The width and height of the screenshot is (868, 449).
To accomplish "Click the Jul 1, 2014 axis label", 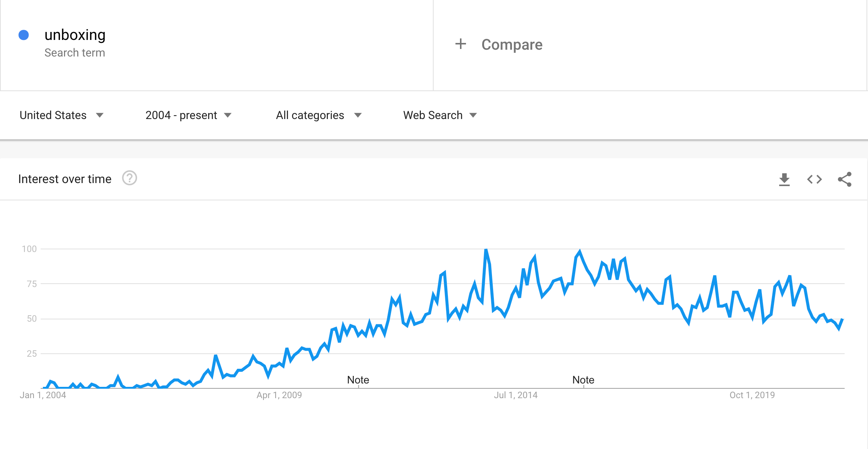I will click(515, 395).
